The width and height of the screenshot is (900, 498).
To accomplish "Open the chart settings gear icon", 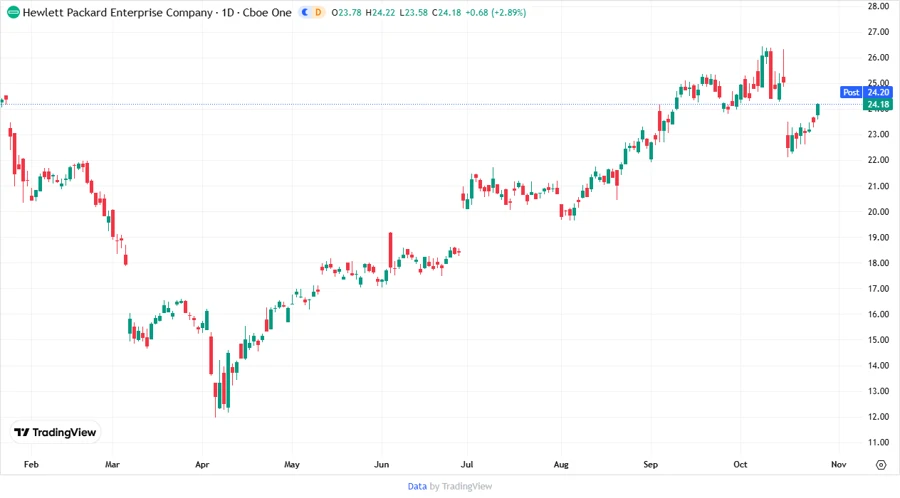I will coord(881,465).
